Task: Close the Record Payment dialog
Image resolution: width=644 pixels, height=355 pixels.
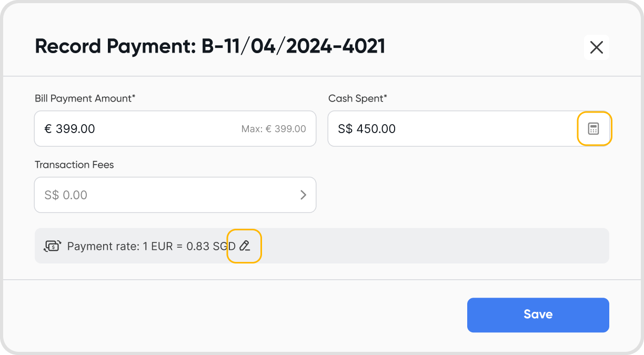Action: 596,47
